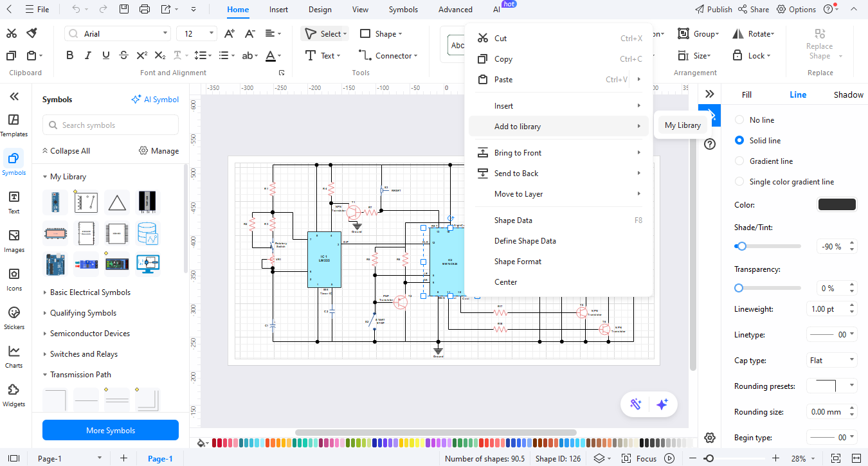Collapse the left sidebar with double chevron

point(14,96)
